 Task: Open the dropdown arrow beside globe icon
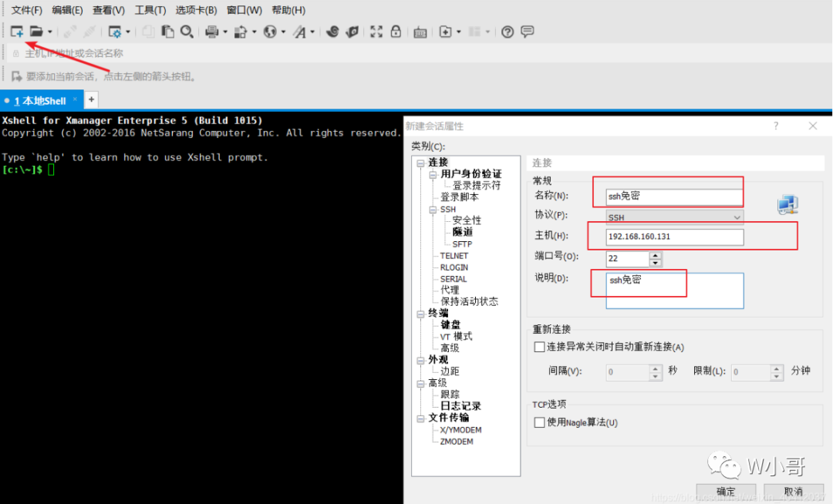point(283,32)
